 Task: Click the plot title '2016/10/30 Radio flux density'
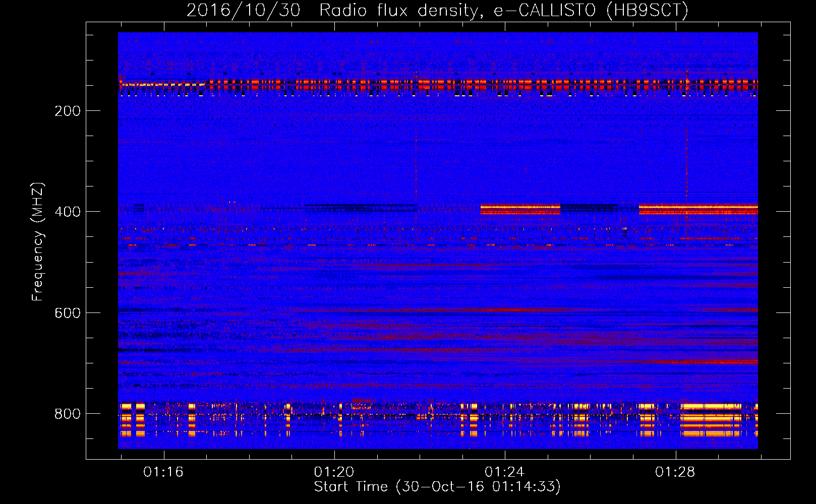point(437,10)
